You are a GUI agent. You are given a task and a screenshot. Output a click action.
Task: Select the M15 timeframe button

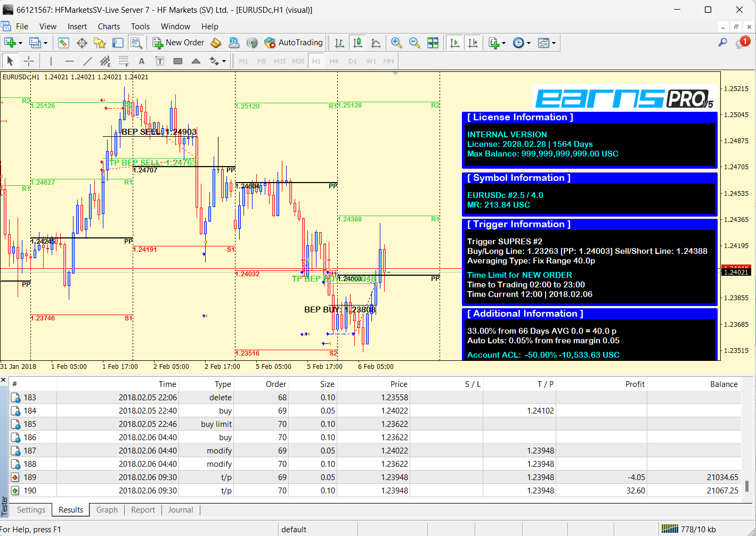pyautogui.click(x=280, y=61)
